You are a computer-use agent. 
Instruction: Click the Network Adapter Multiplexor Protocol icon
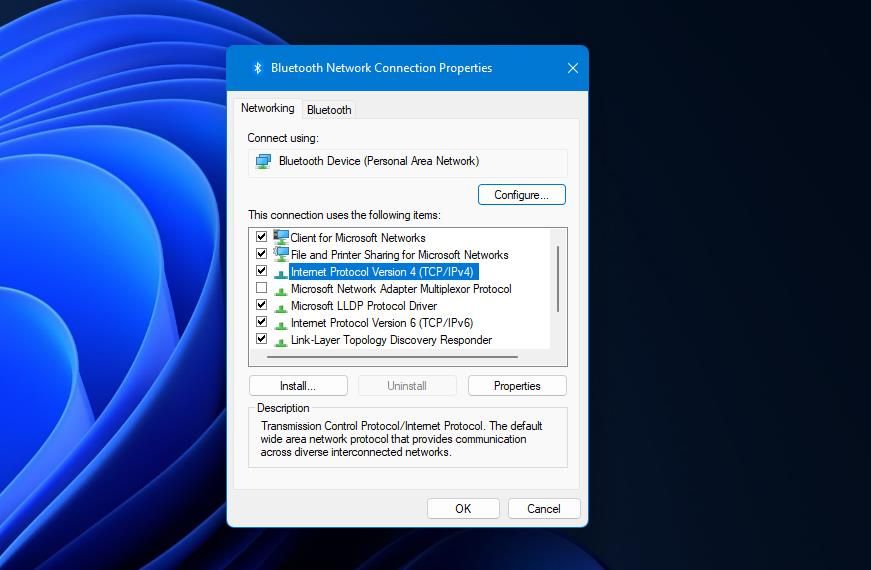click(x=281, y=290)
